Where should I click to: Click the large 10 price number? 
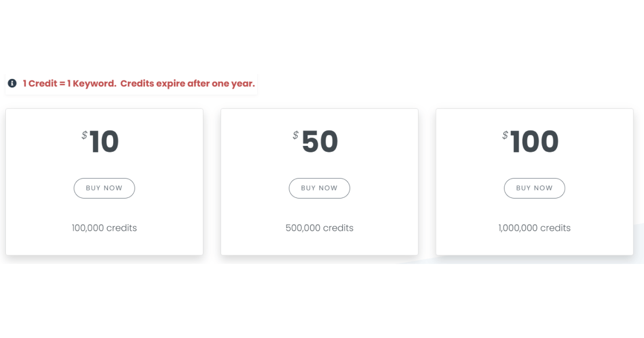click(105, 142)
